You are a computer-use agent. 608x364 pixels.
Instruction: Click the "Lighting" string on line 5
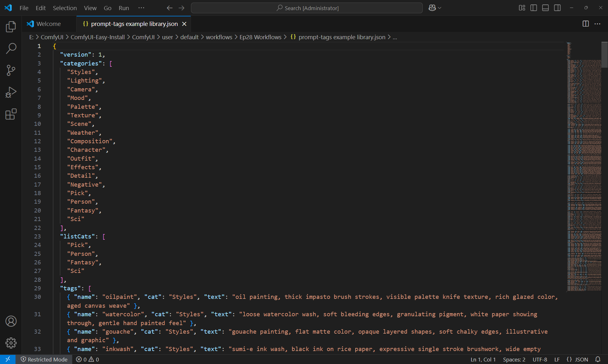coord(84,81)
